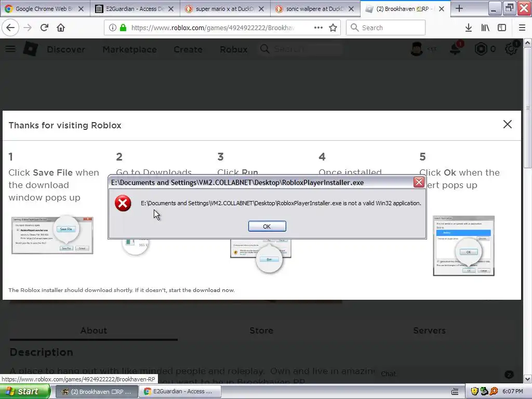This screenshot has height=399, width=532.
Task: Open the Downloads arrow in toolbar
Action: tap(469, 28)
